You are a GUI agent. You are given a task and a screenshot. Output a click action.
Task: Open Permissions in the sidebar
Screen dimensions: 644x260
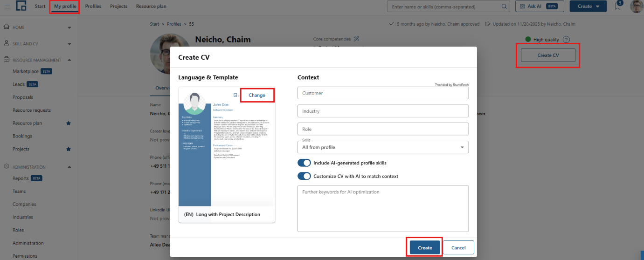pos(25,256)
